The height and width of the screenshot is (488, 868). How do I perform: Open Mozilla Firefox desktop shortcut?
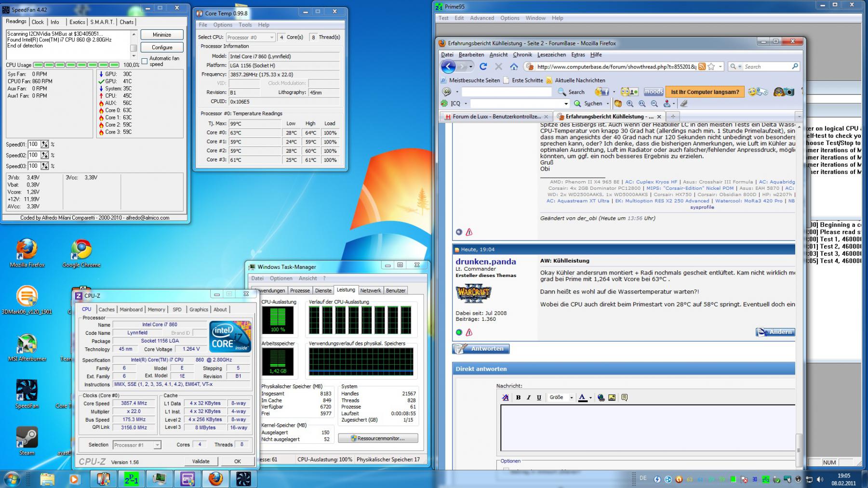[x=27, y=253]
